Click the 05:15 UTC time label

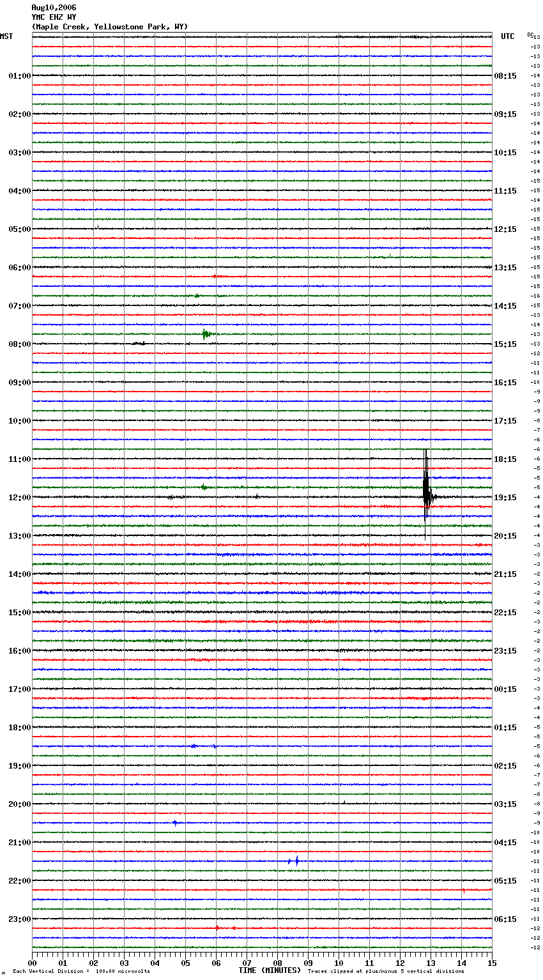pyautogui.click(x=505, y=881)
